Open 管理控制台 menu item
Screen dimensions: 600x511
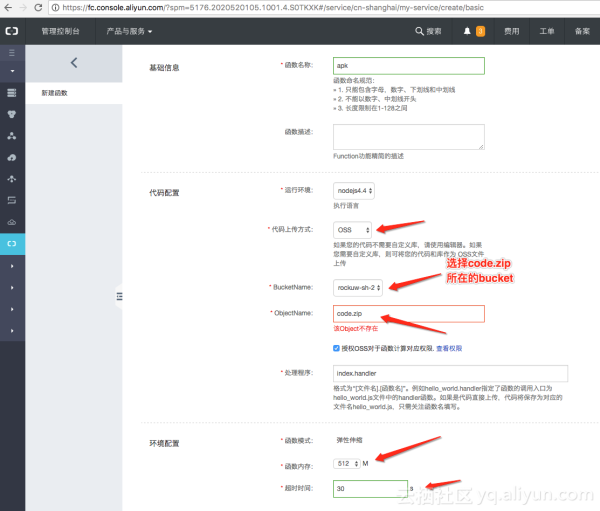(60, 31)
